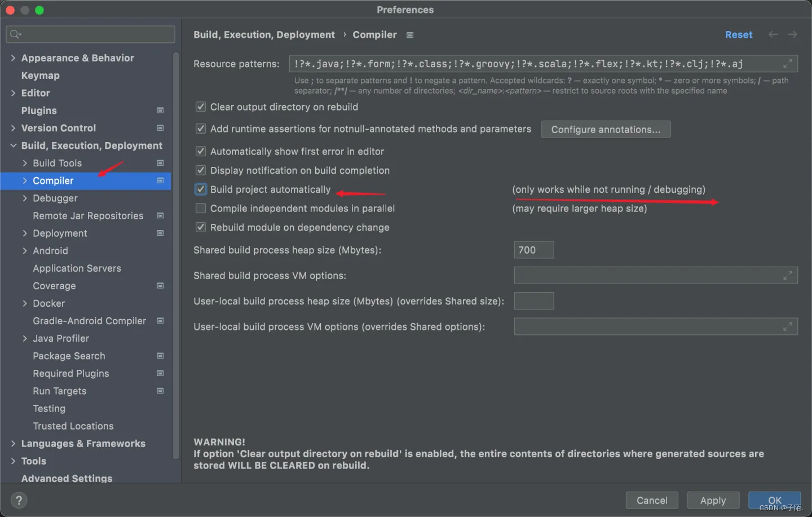Click Configure annotations... button

[x=606, y=129]
